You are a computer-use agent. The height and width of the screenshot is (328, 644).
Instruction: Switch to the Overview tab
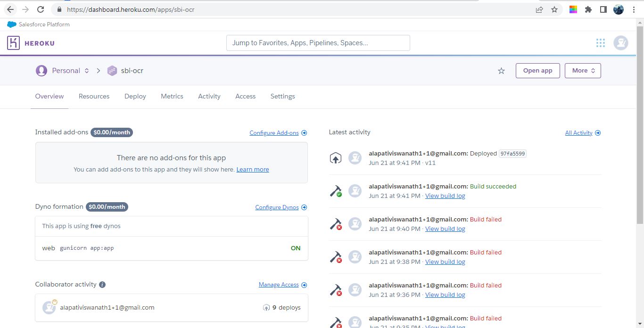[x=50, y=96]
